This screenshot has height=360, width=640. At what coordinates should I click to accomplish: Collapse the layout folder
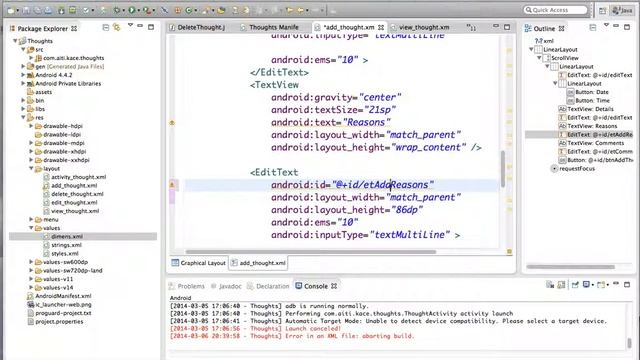[x=31, y=168]
